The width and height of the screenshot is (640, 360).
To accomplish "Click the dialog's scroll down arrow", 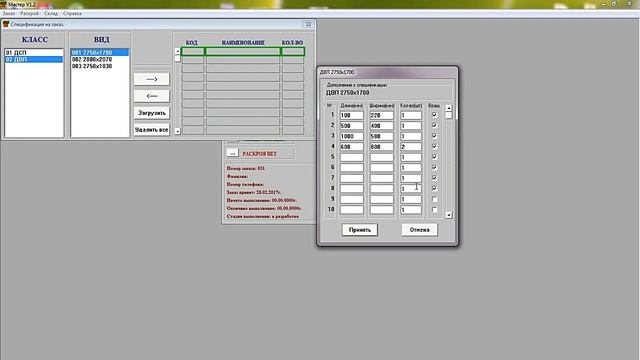I will (449, 215).
